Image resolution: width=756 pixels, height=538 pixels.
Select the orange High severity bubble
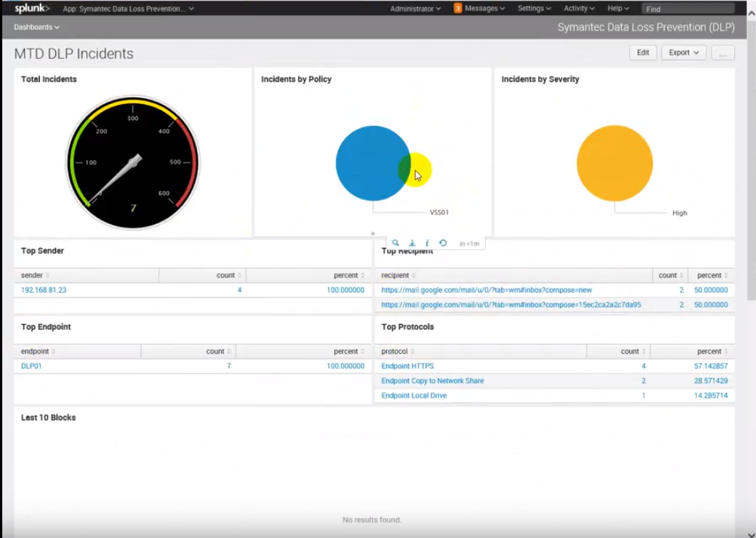614,162
